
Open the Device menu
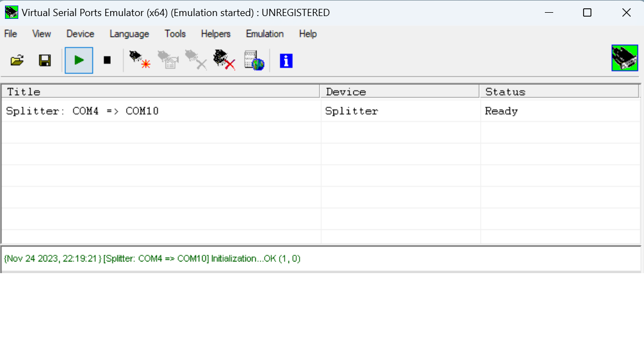[80, 34]
